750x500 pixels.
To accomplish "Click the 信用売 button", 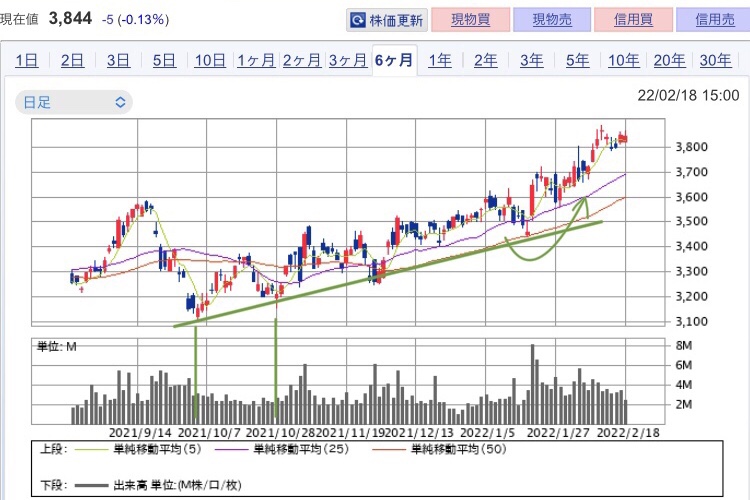I will 714,20.
